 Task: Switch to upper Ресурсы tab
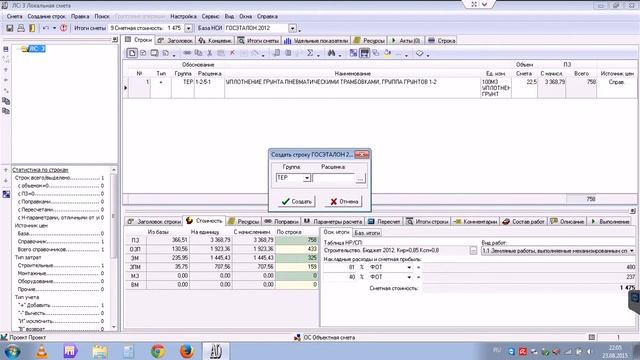(369, 40)
